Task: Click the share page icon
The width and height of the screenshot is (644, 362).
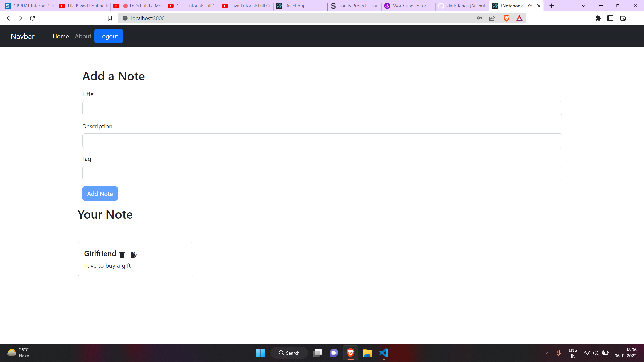Action: click(492, 18)
